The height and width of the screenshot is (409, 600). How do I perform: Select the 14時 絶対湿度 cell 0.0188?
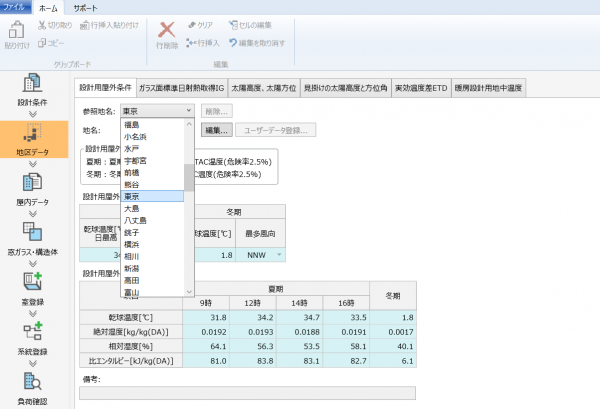click(299, 332)
